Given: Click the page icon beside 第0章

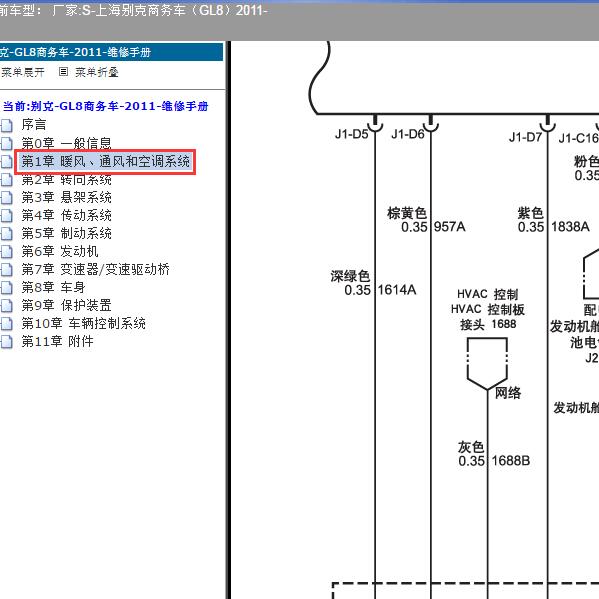Looking at the screenshot, I should (x=6, y=143).
